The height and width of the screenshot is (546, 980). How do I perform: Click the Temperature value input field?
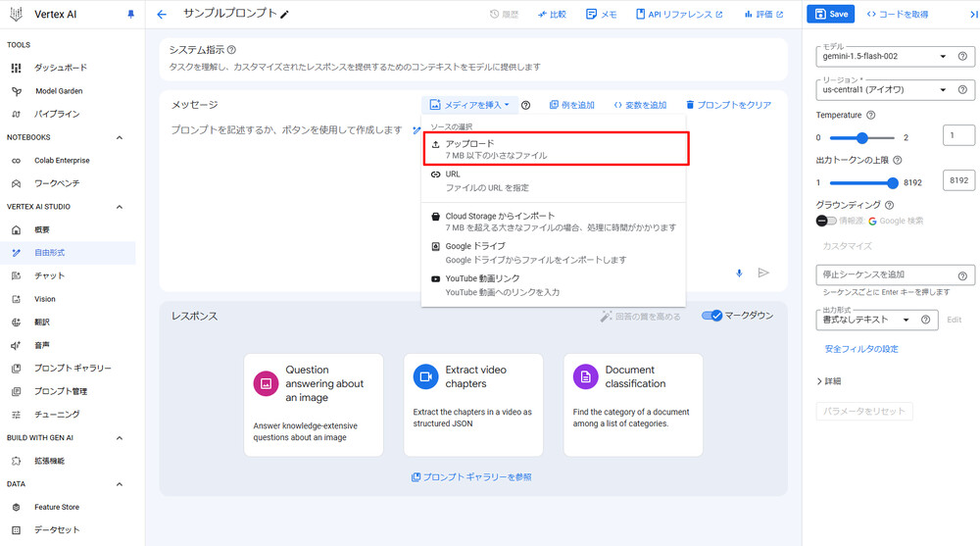click(x=958, y=135)
